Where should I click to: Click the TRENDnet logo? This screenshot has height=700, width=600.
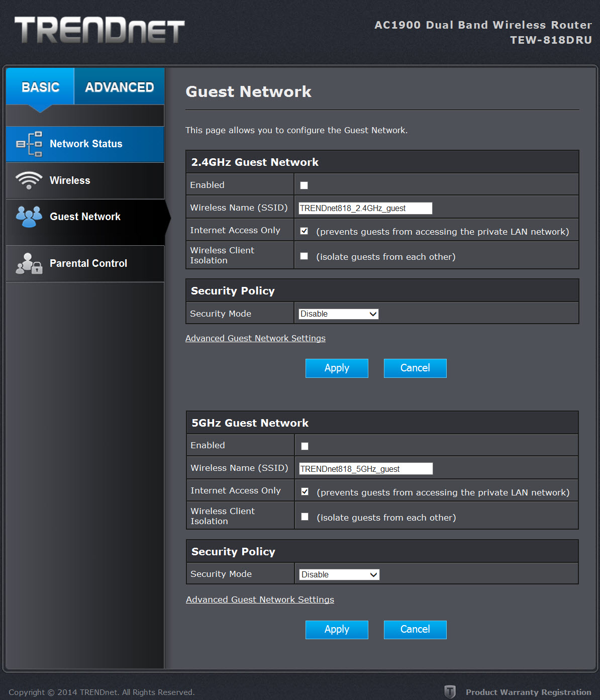click(x=99, y=30)
